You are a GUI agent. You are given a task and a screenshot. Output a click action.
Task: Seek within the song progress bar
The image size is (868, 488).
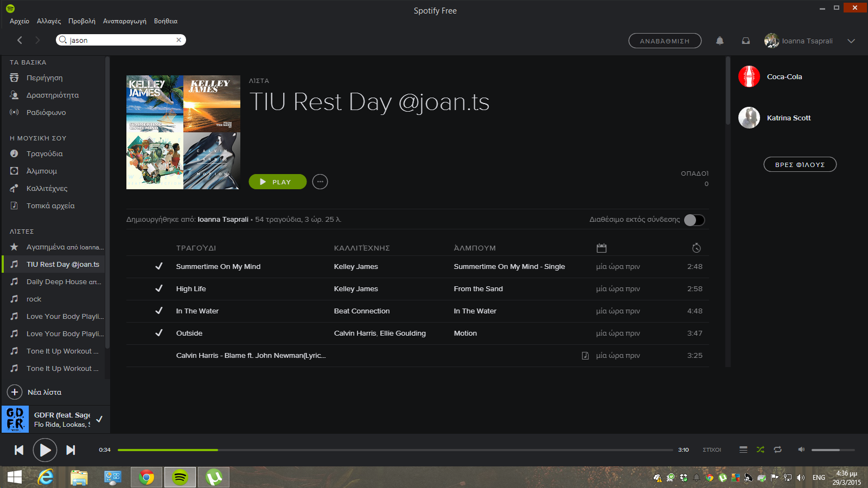coord(395,450)
